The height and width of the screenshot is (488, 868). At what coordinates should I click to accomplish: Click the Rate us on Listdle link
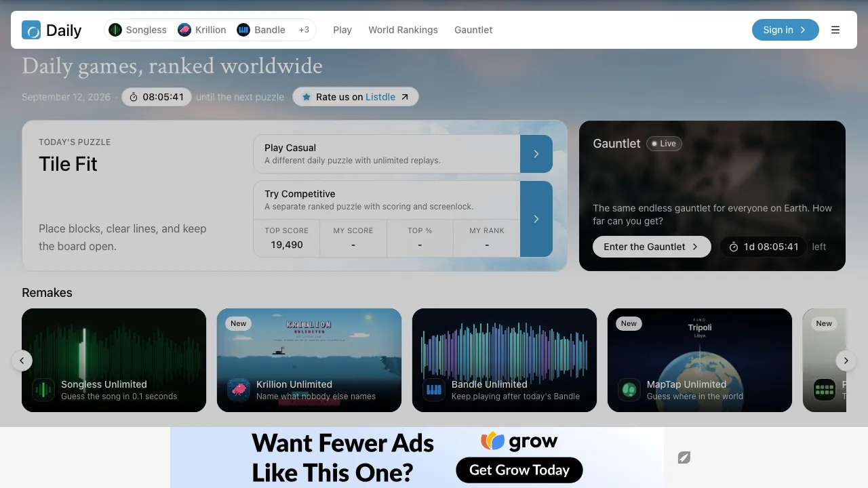tap(355, 97)
